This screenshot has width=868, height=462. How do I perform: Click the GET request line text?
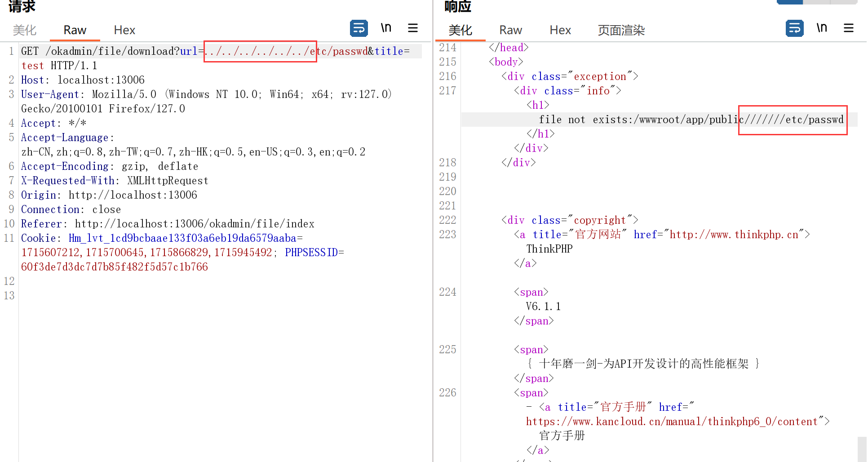[215, 51]
